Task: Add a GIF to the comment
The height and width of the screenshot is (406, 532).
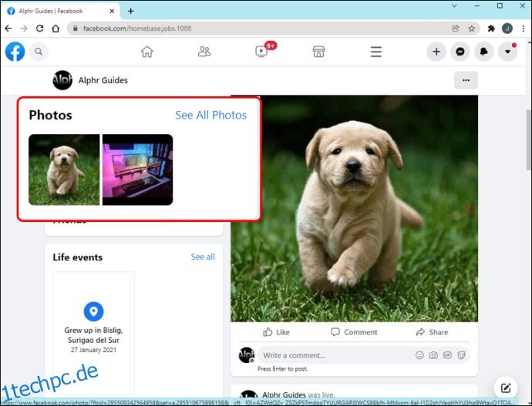Action: [447, 355]
